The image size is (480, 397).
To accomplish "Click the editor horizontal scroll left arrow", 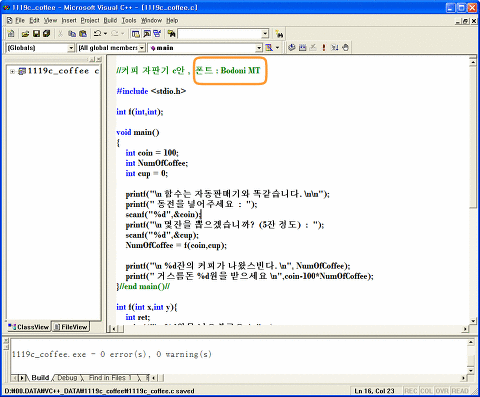I will pos(113,329).
